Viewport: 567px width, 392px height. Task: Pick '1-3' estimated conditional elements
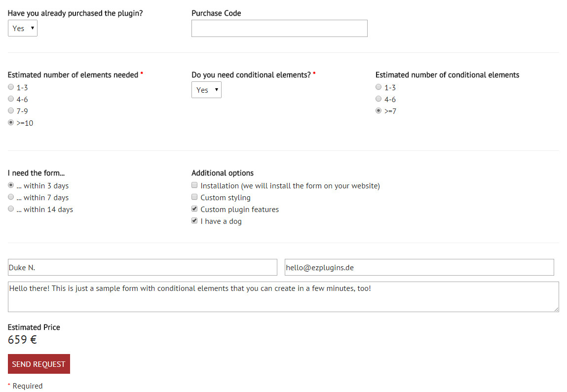click(x=378, y=87)
